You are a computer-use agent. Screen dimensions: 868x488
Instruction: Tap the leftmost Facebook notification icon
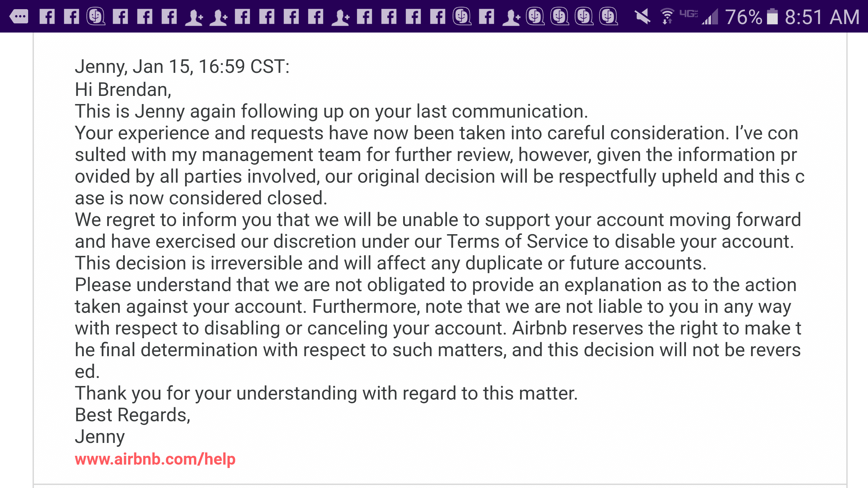47,16
